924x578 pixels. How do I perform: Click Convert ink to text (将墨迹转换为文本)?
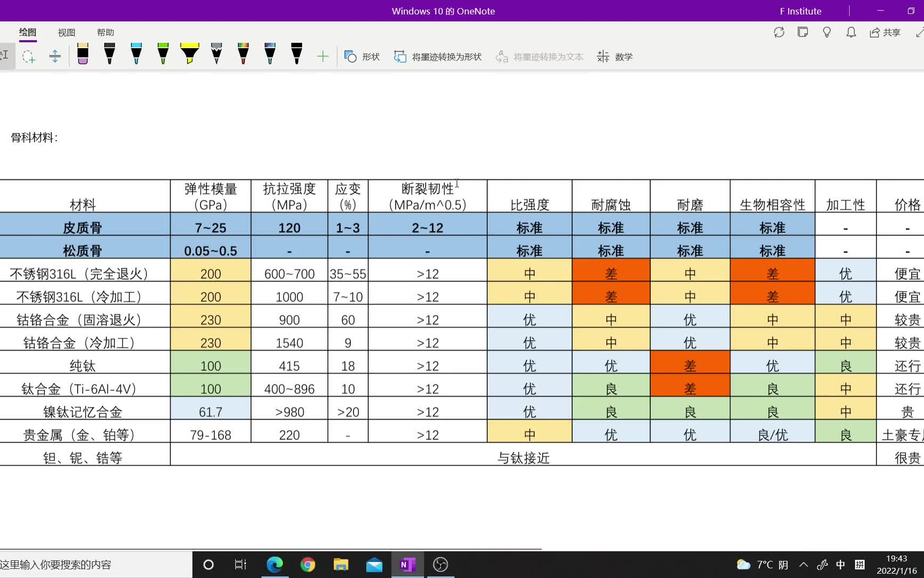(x=540, y=57)
